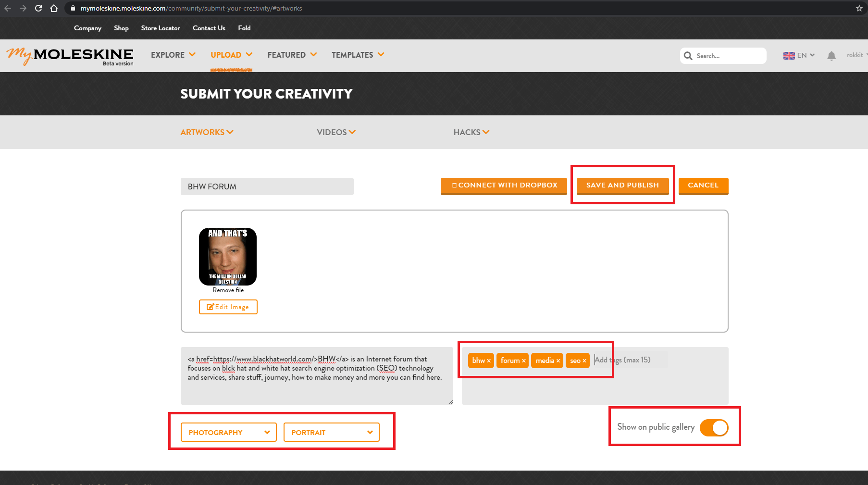This screenshot has height=485, width=868.
Task: Bookmark this page with the star icon
Action: (859, 8)
